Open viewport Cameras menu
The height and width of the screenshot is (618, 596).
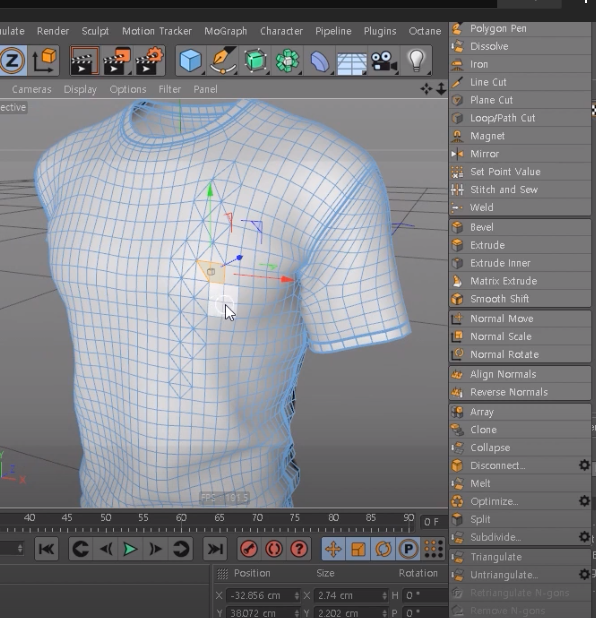[32, 89]
